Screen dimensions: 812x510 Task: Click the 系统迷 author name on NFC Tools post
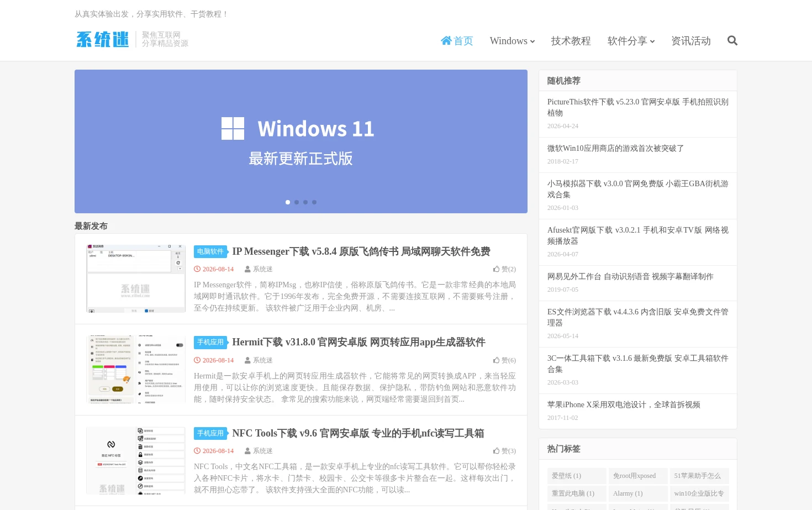263,451
